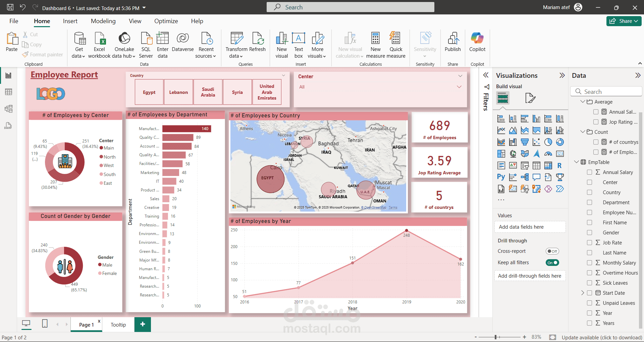Select the Pie chart visual type

(x=548, y=142)
